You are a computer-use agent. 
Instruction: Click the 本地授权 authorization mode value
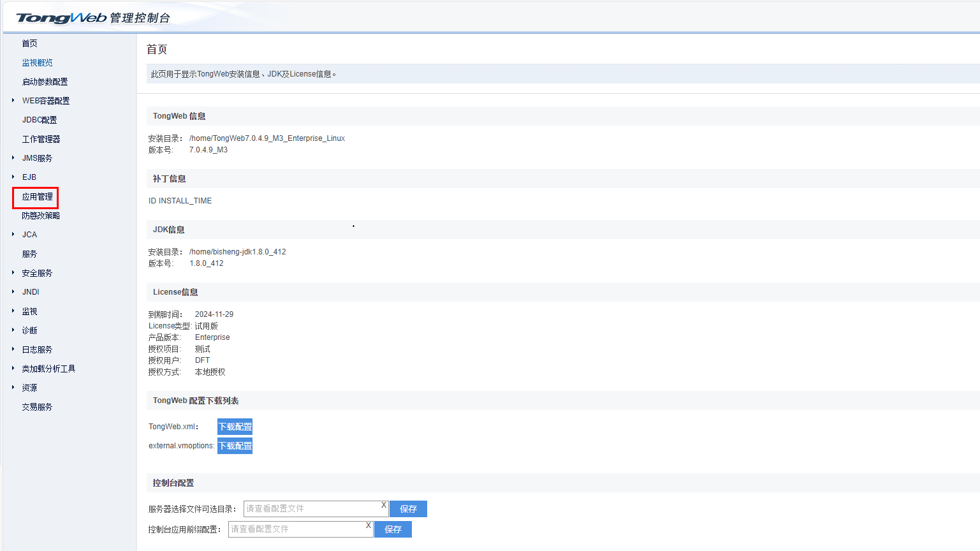pos(210,372)
